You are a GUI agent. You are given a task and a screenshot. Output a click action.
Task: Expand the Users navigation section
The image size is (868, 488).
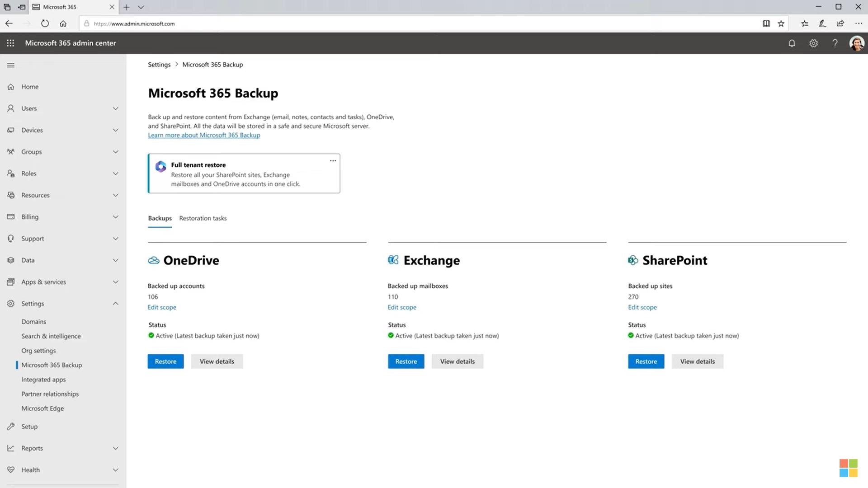(x=115, y=108)
